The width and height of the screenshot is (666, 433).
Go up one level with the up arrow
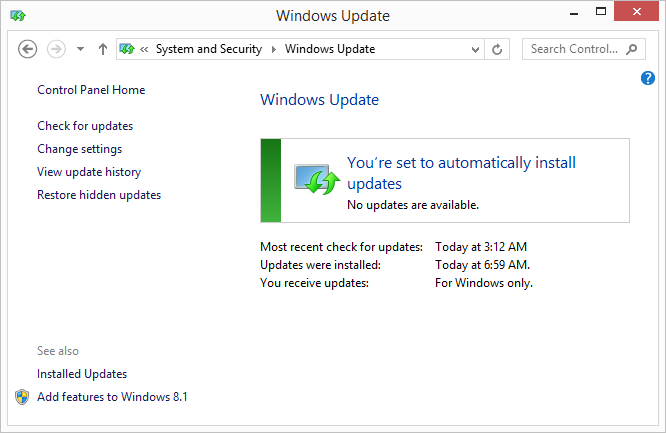pos(103,49)
